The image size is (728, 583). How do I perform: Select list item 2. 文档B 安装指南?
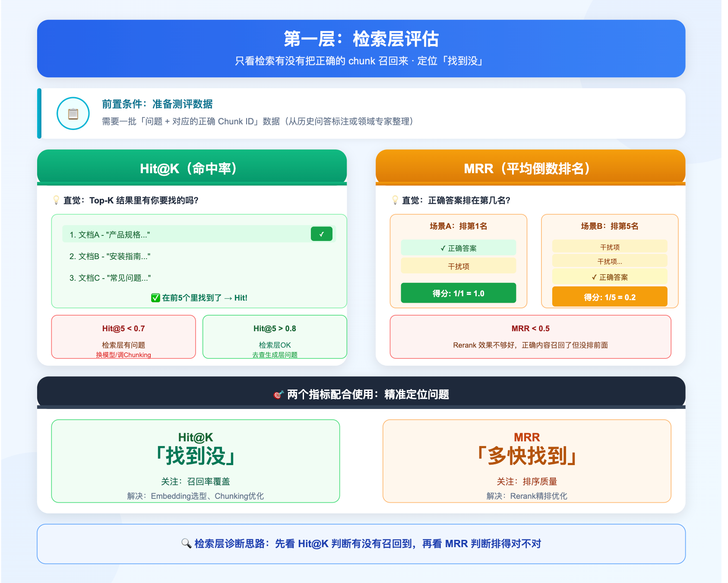tap(110, 256)
